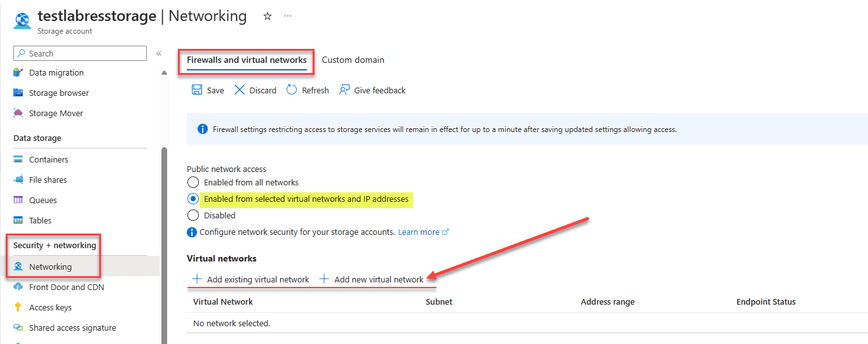The image size is (868, 344).
Task: Click the Networking globe icon
Action: click(x=18, y=267)
